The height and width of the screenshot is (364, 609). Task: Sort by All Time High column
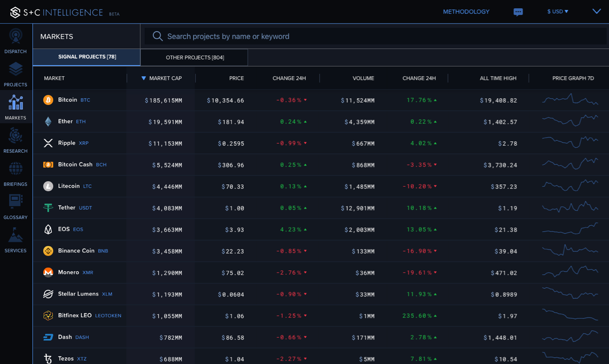498,78
